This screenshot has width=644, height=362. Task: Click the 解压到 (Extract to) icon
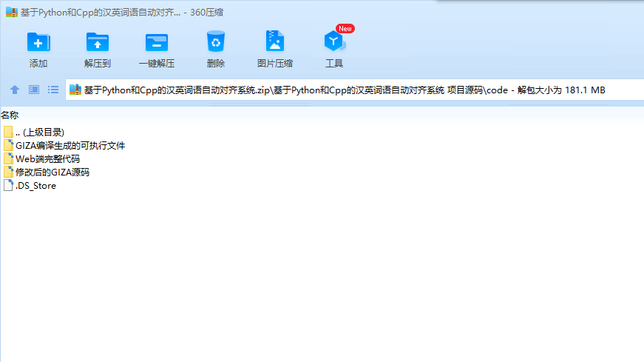(98, 42)
